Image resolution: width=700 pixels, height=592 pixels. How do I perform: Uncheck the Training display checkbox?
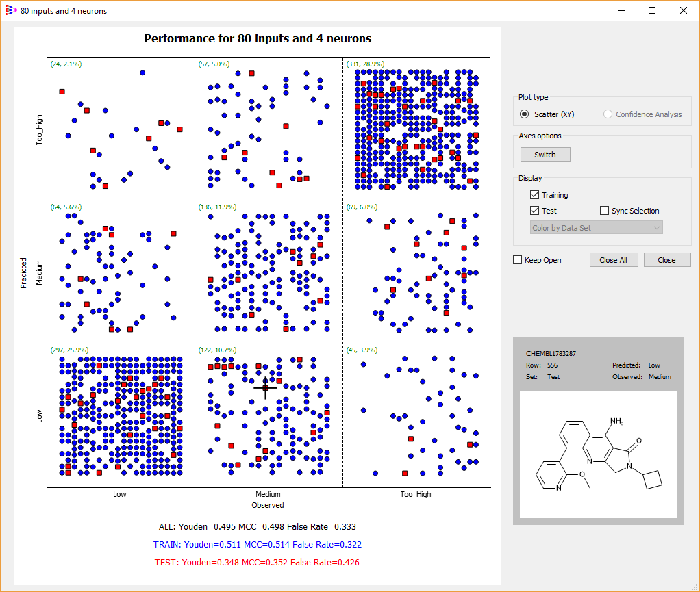(534, 195)
